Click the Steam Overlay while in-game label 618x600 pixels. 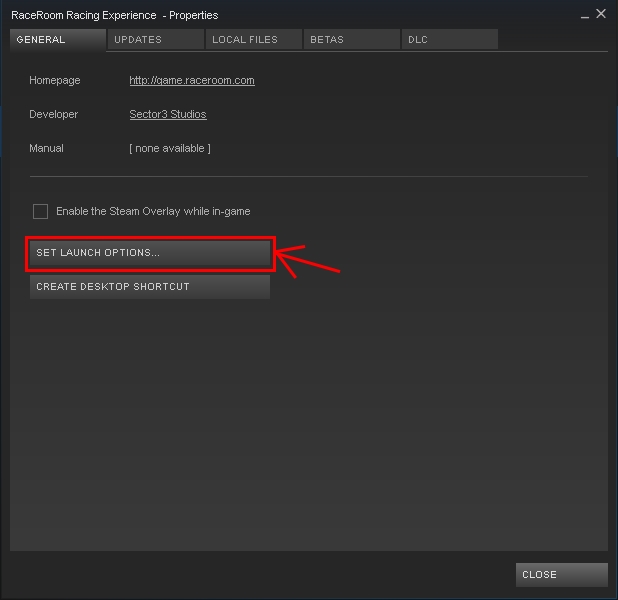click(x=153, y=212)
